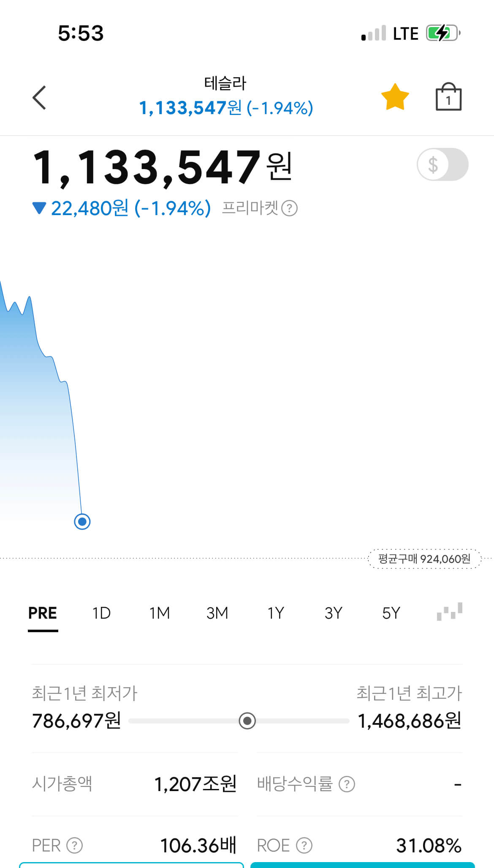Tap the current price chart marker dot

[x=82, y=521]
